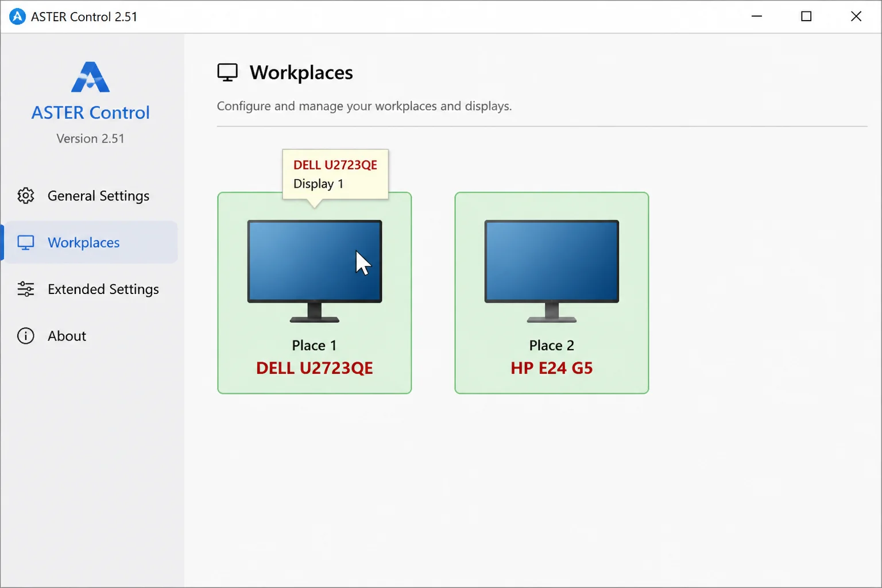Click the Extended Settings sliders icon
The image size is (882, 588).
(x=26, y=289)
